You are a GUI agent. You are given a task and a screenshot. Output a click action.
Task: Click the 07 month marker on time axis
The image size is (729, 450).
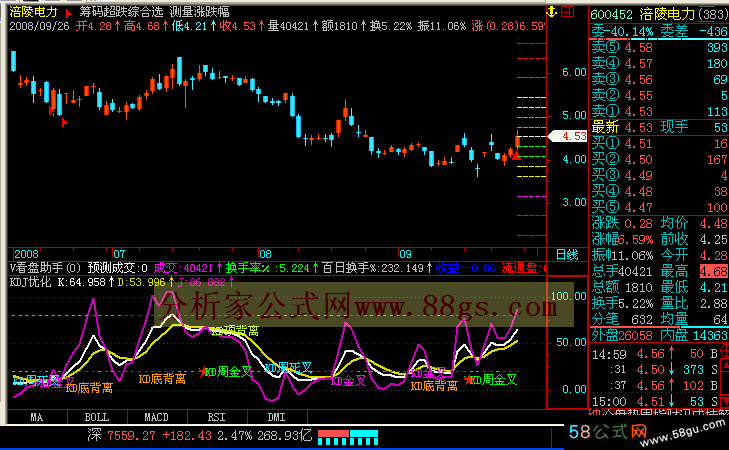tap(119, 254)
